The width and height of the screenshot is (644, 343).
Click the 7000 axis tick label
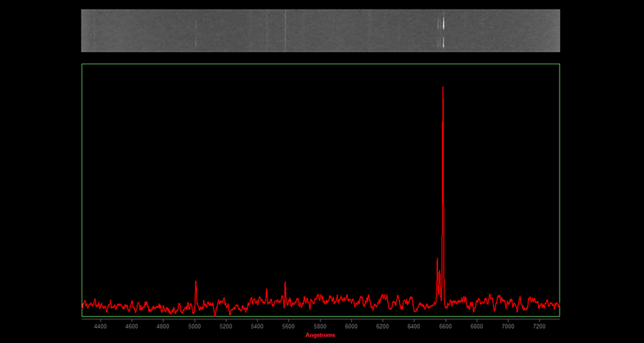point(508,326)
